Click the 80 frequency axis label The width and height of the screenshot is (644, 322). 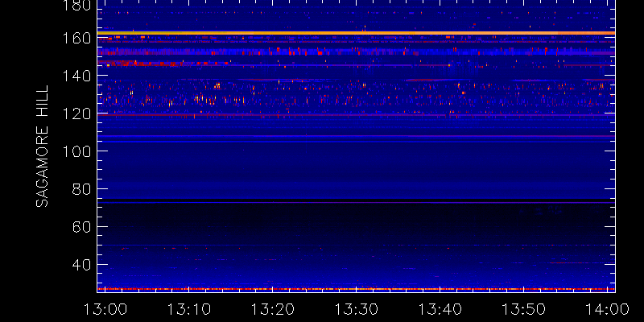coord(81,189)
